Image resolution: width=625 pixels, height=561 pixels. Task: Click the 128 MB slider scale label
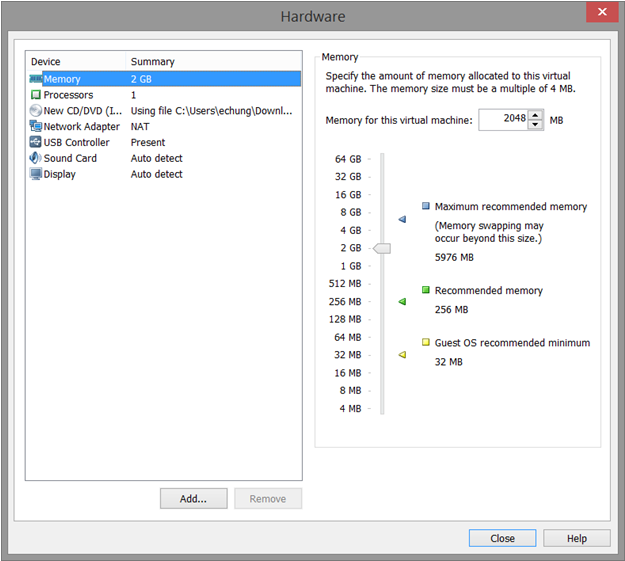pos(345,319)
